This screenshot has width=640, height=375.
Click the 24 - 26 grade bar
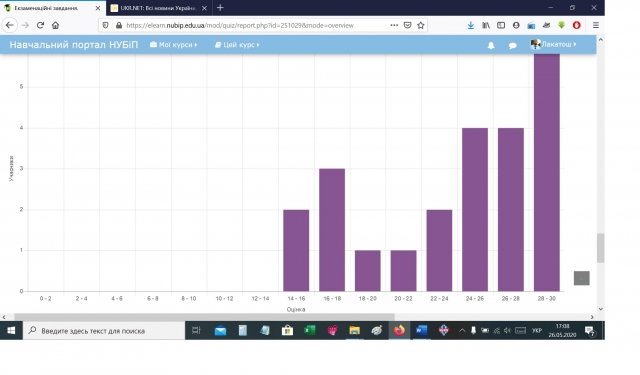[x=475, y=210]
